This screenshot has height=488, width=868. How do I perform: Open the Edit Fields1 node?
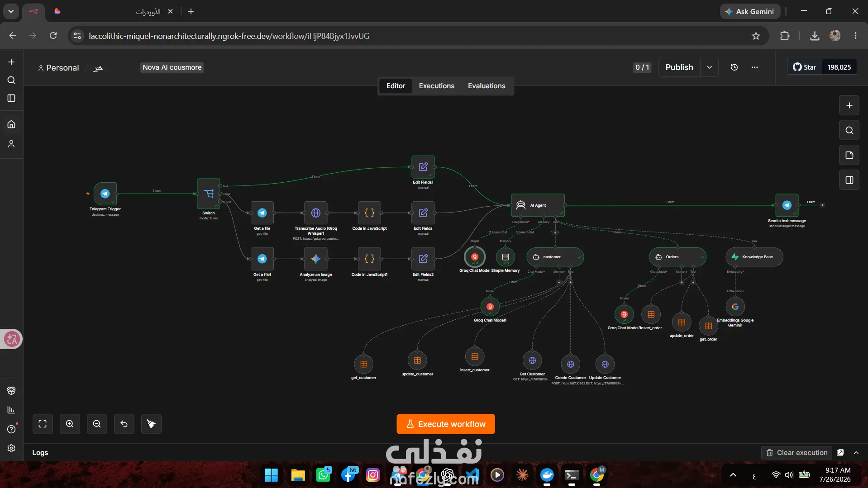[423, 167]
